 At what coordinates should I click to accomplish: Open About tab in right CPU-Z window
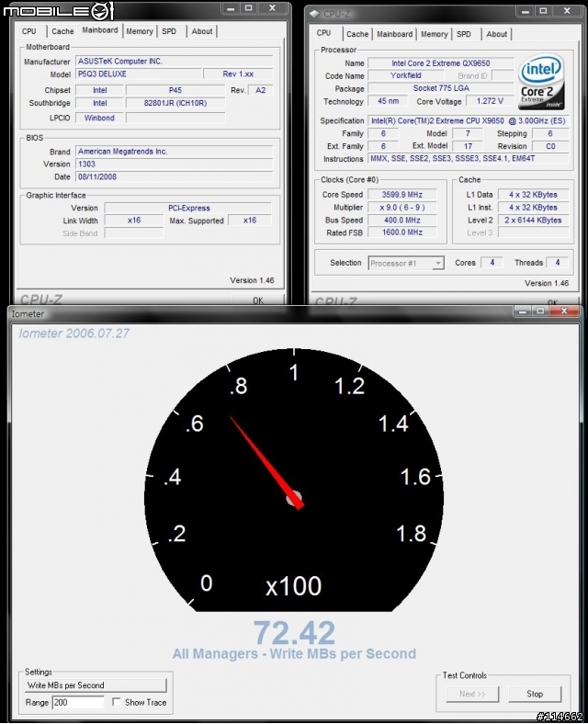coord(497,34)
